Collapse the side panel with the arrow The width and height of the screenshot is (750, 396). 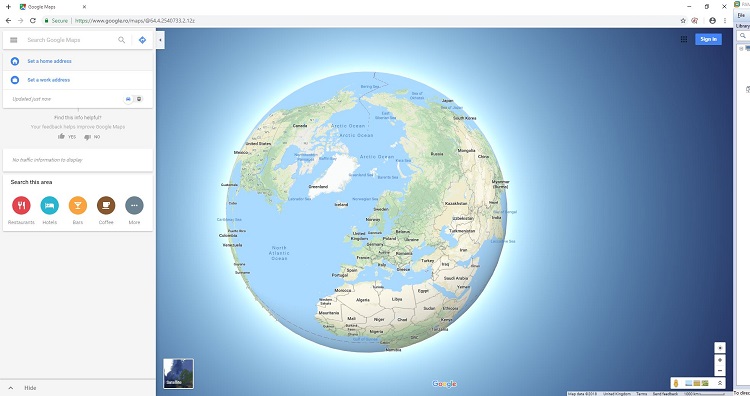(x=160, y=40)
